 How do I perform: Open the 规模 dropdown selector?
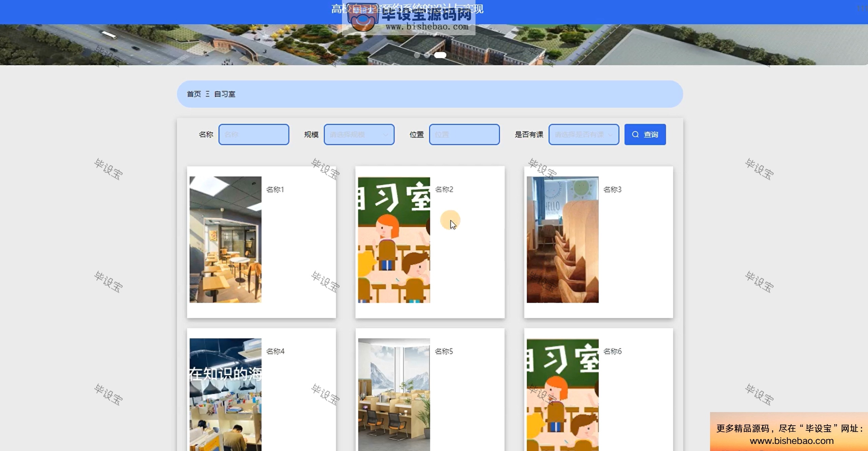coord(359,134)
